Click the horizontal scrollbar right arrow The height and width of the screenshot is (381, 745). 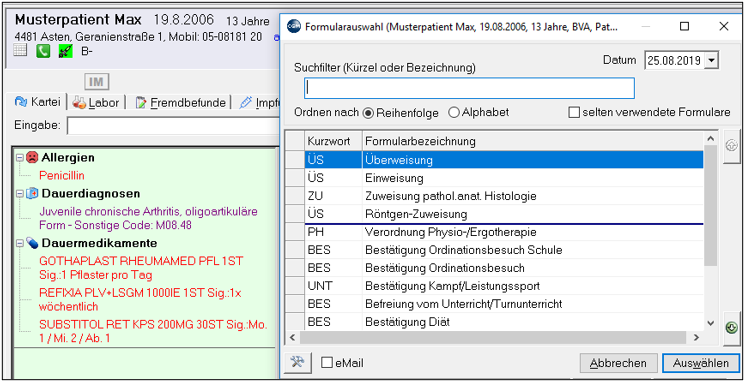click(x=696, y=338)
